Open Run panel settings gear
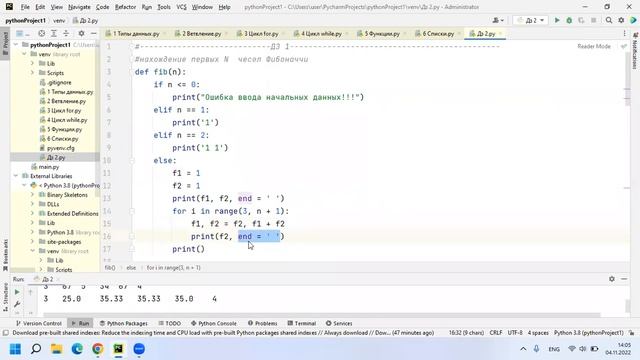The image size is (640, 360). [x=611, y=279]
